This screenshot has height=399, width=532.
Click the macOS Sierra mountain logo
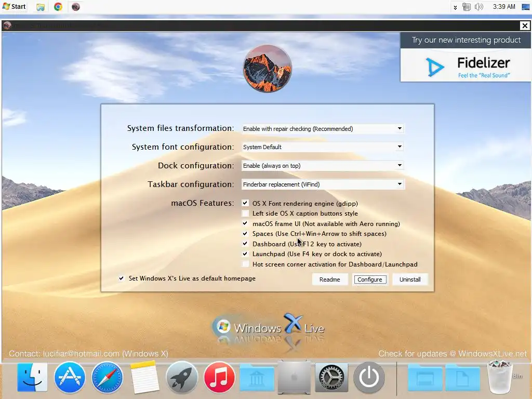pyautogui.click(x=268, y=69)
